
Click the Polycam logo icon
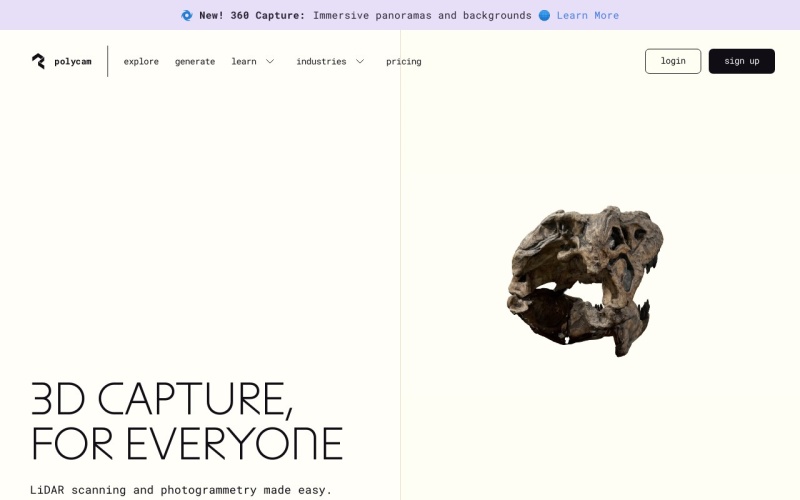click(38, 61)
